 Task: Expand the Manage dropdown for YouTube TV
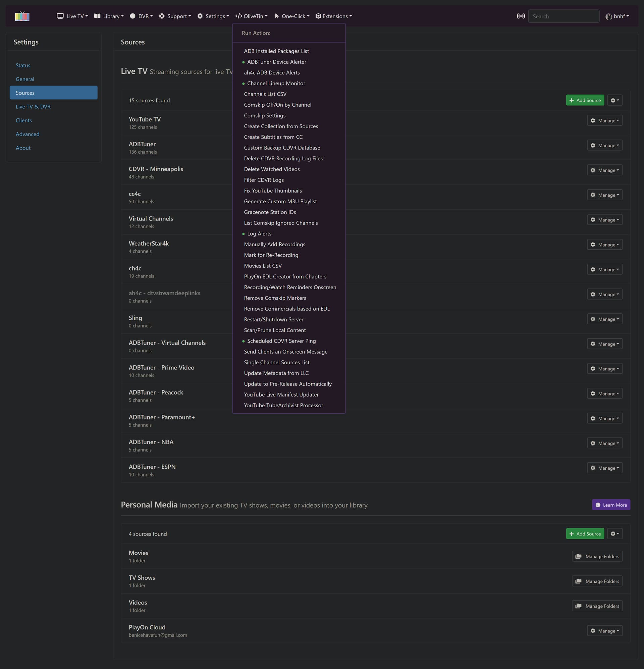click(x=604, y=120)
